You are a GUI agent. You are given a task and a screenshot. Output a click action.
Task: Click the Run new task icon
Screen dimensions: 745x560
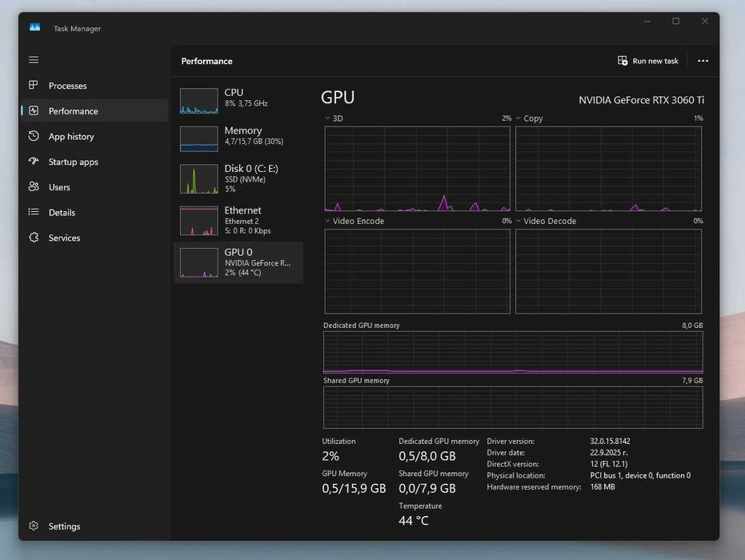click(623, 61)
